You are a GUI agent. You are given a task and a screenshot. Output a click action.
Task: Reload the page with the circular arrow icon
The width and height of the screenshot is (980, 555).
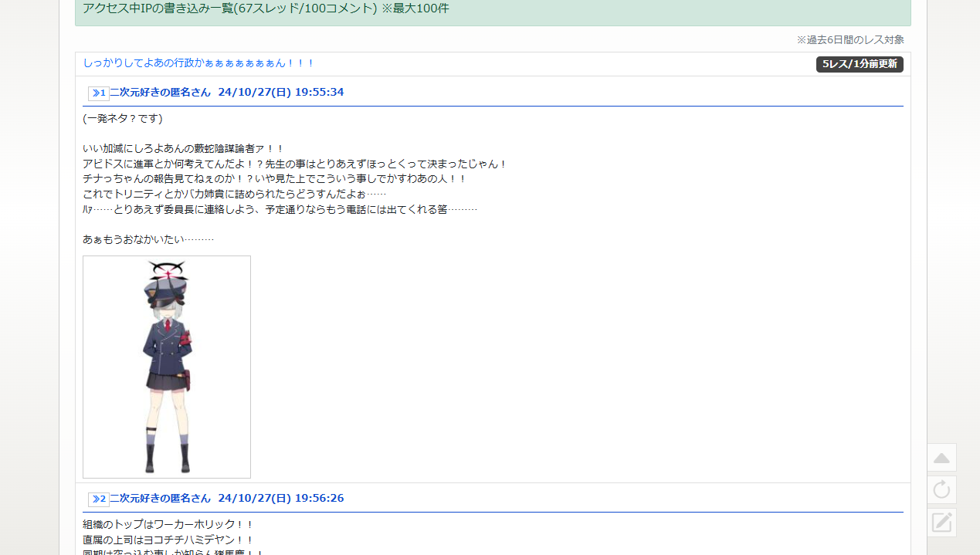(941, 489)
